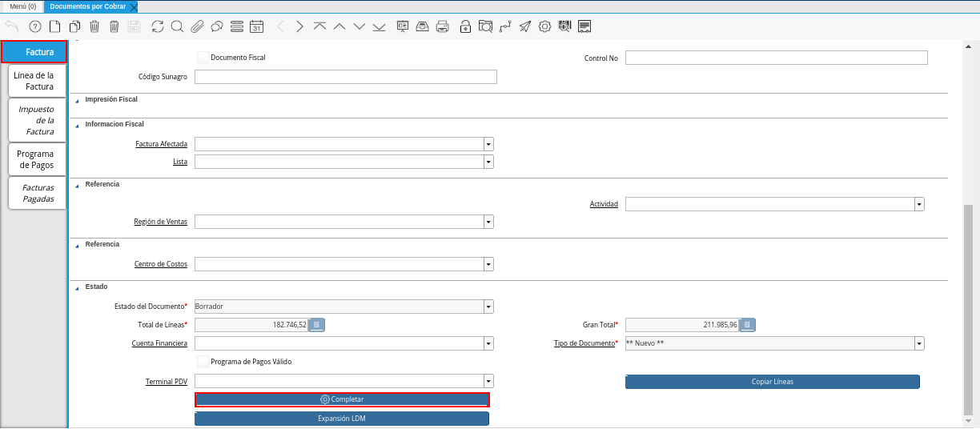Screen dimensions: 980x429
Task: Go to the previous tab with left chevron
Action: tap(280, 26)
